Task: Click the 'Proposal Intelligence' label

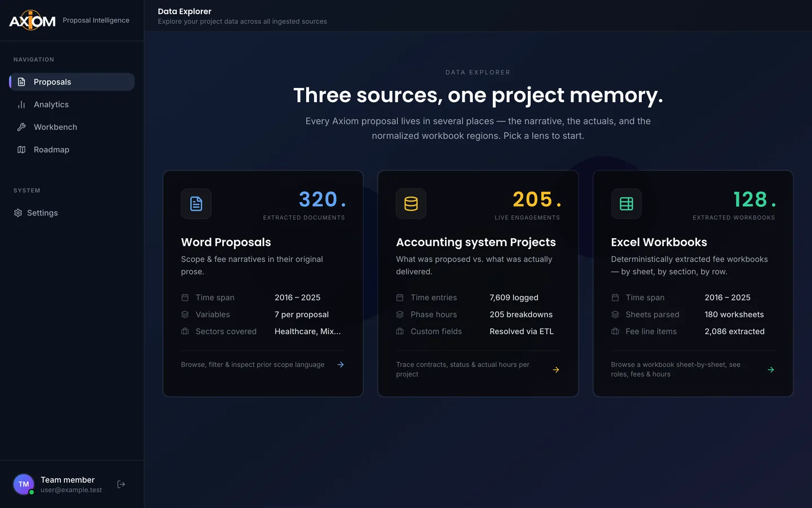Action: pos(96,20)
